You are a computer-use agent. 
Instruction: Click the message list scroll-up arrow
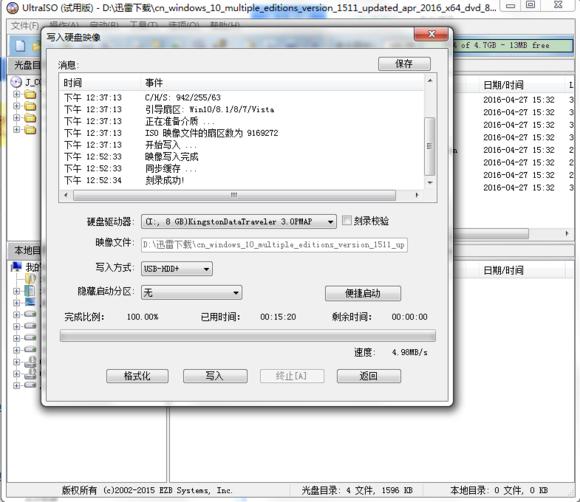[429, 80]
